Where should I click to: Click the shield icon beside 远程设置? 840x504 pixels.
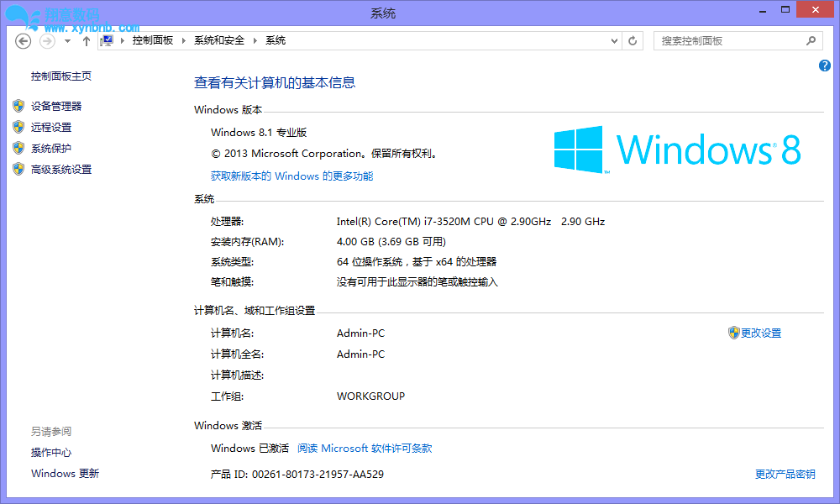18,127
